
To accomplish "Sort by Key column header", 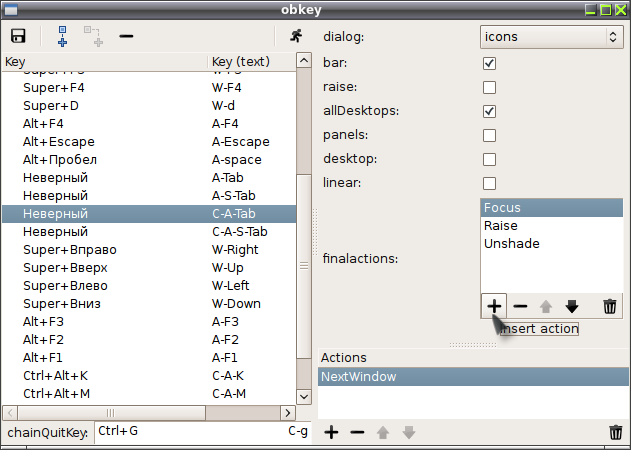I will [105, 62].
